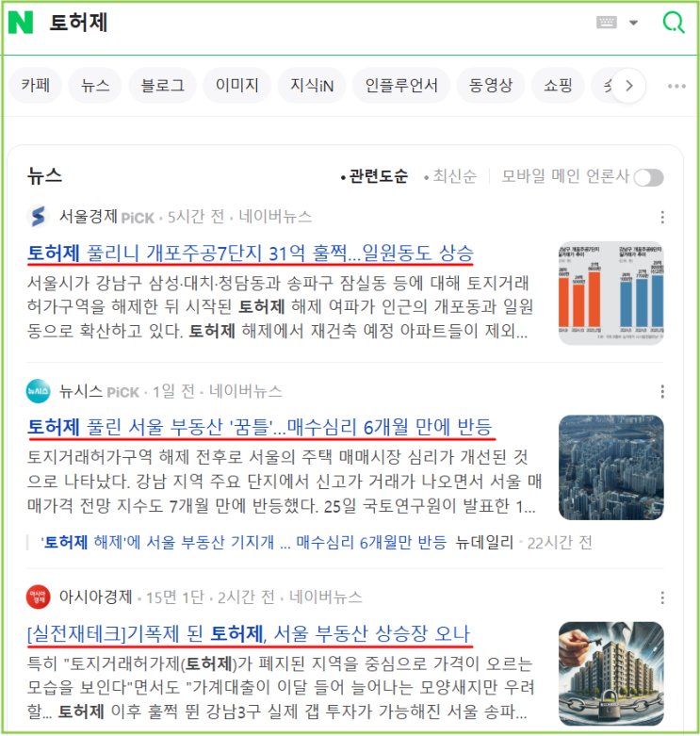700x736 pixels.
Task: Open the 카페 tab
Action: [x=36, y=86]
